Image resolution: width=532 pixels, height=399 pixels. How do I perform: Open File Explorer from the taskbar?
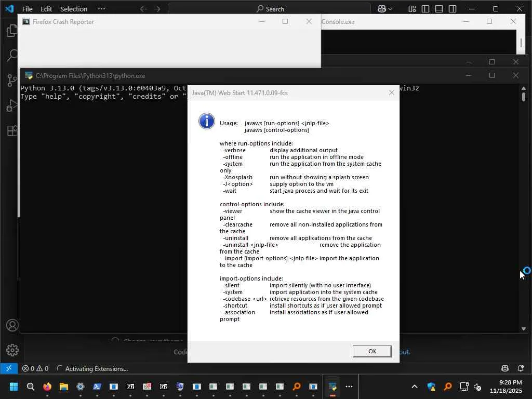[64, 387]
